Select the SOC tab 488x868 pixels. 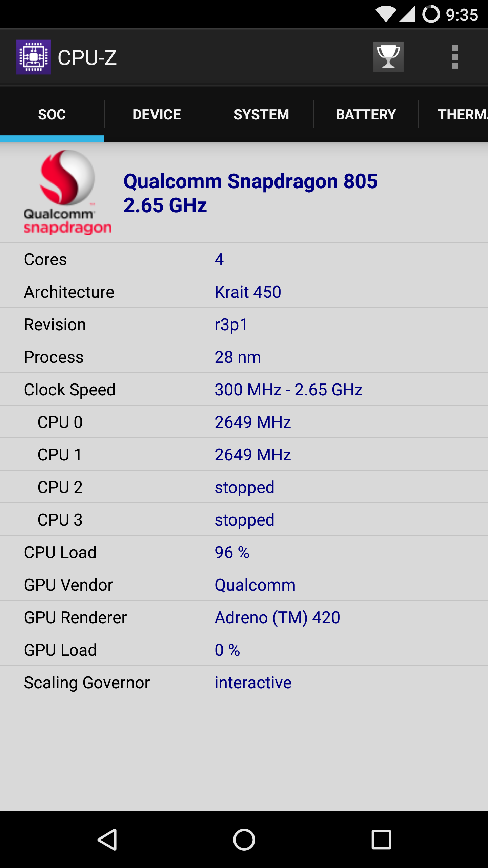tap(52, 114)
